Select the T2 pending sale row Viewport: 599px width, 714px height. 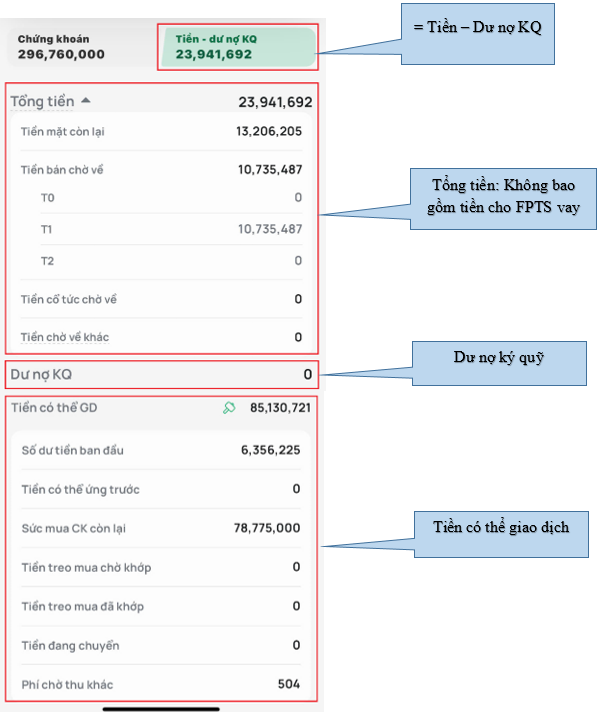point(171,261)
